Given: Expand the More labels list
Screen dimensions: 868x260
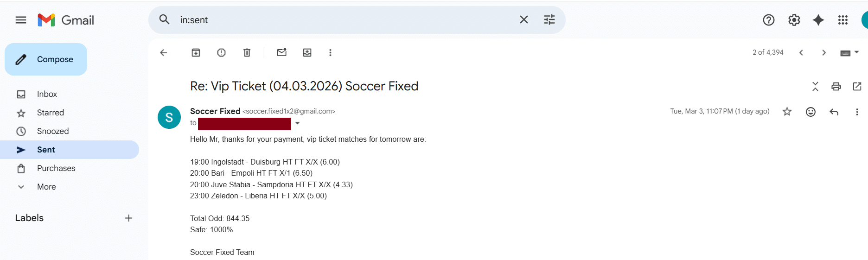Looking at the screenshot, I should (x=46, y=187).
